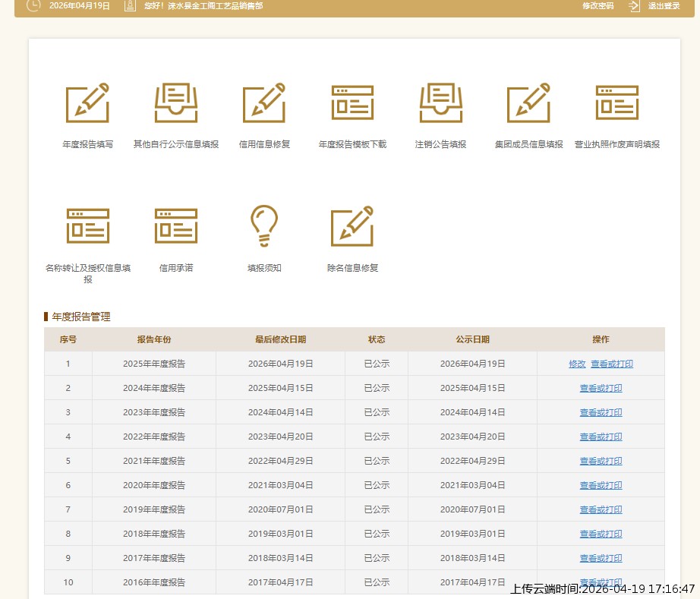View the 填报须知 lightbulb icon
Viewport: 700px width, 599px height.
tap(264, 226)
